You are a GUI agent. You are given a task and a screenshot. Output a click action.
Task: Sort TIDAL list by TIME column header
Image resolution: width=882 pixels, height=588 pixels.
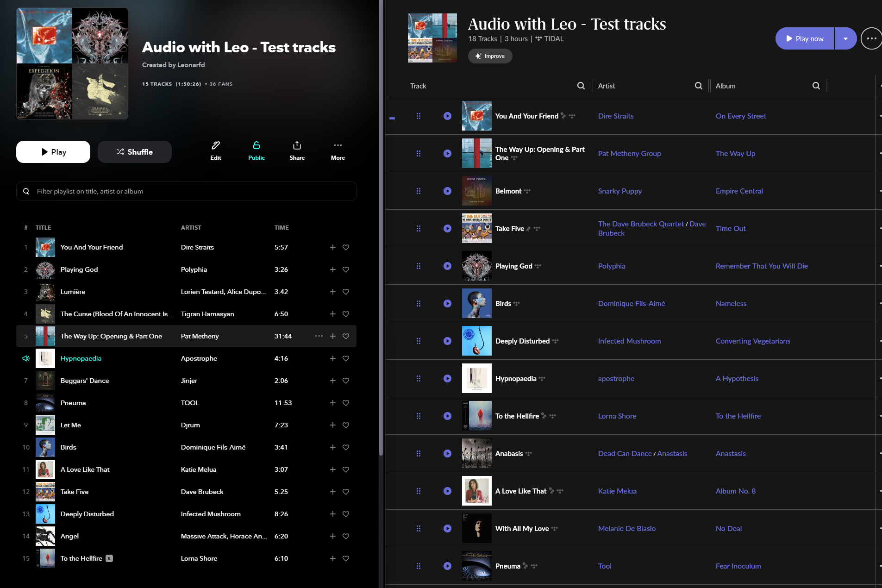coord(281,228)
